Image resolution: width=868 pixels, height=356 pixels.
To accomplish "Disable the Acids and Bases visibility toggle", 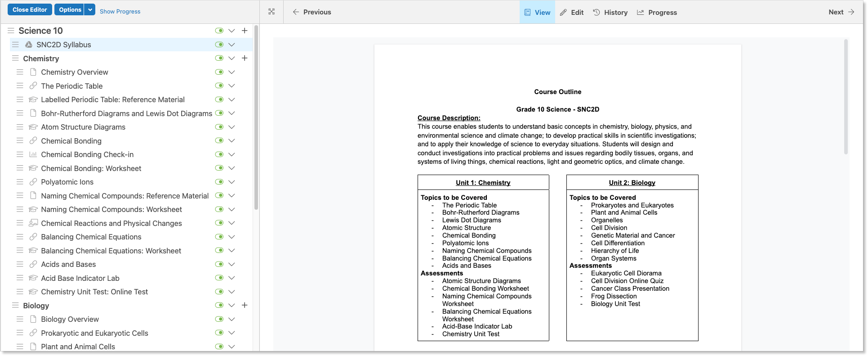I will pos(219,264).
